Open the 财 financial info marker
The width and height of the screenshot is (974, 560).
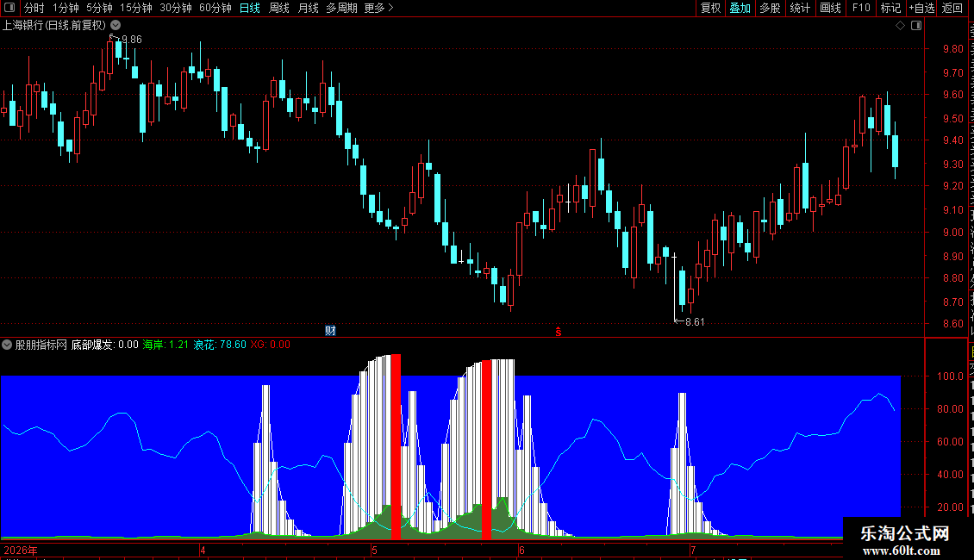pyautogui.click(x=330, y=330)
